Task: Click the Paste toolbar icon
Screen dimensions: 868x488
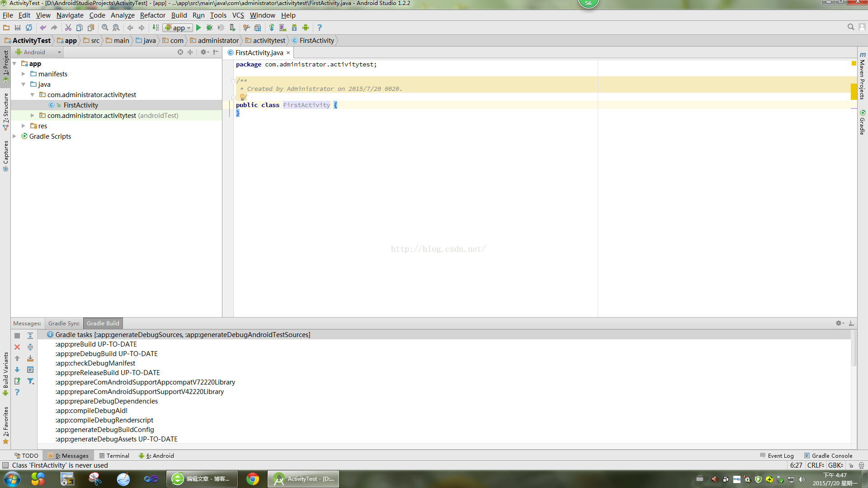Action: [91, 28]
